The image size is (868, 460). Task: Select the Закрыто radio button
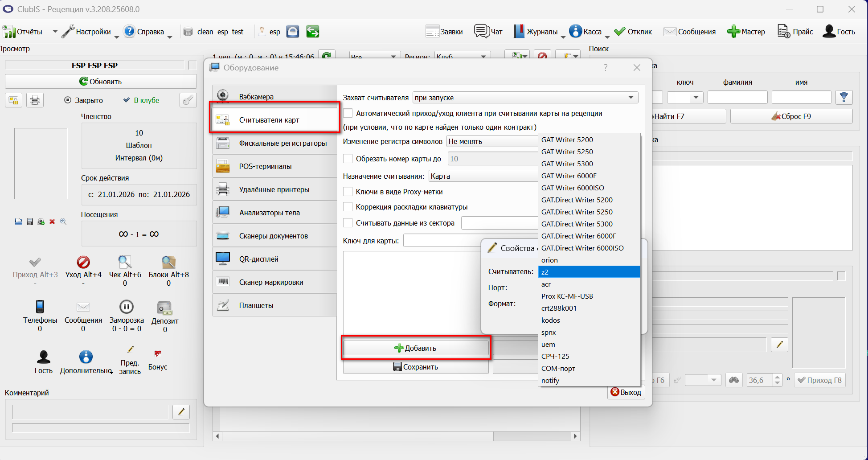tap(68, 100)
